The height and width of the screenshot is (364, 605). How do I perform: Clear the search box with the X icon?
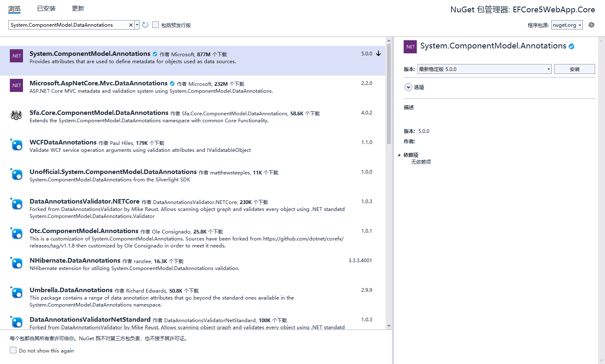coord(131,25)
